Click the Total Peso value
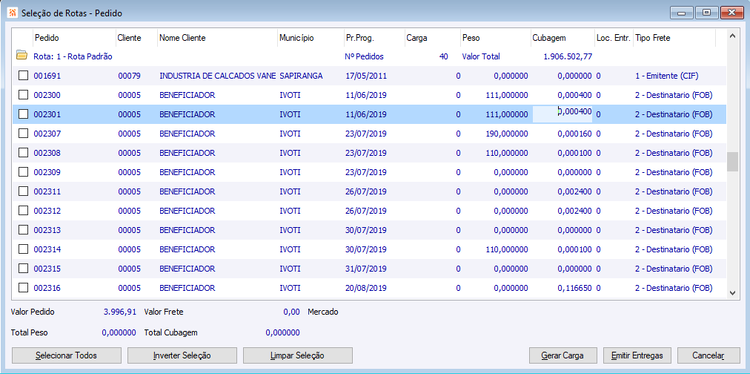 coord(119,332)
